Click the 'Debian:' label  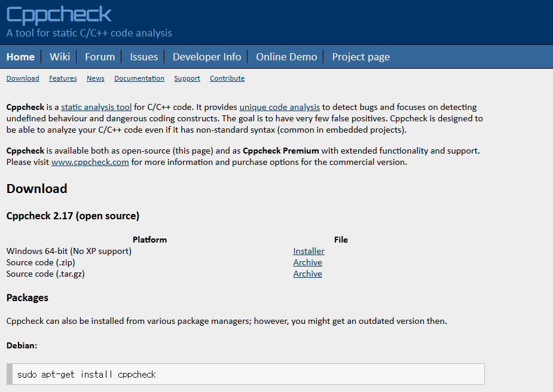22,345
